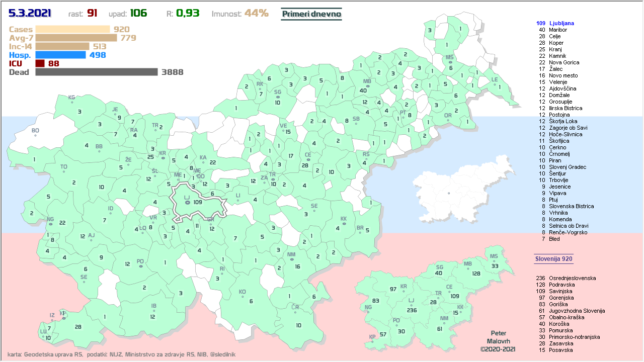This screenshot has height=362, width=644.
Task: Click the Slovenija 920 heading link
Action: click(553, 259)
